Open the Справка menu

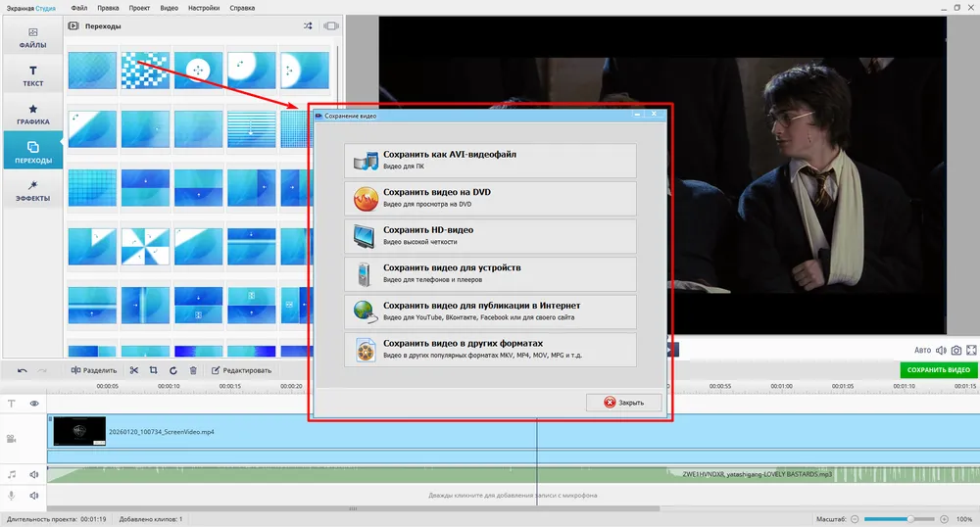pos(242,8)
